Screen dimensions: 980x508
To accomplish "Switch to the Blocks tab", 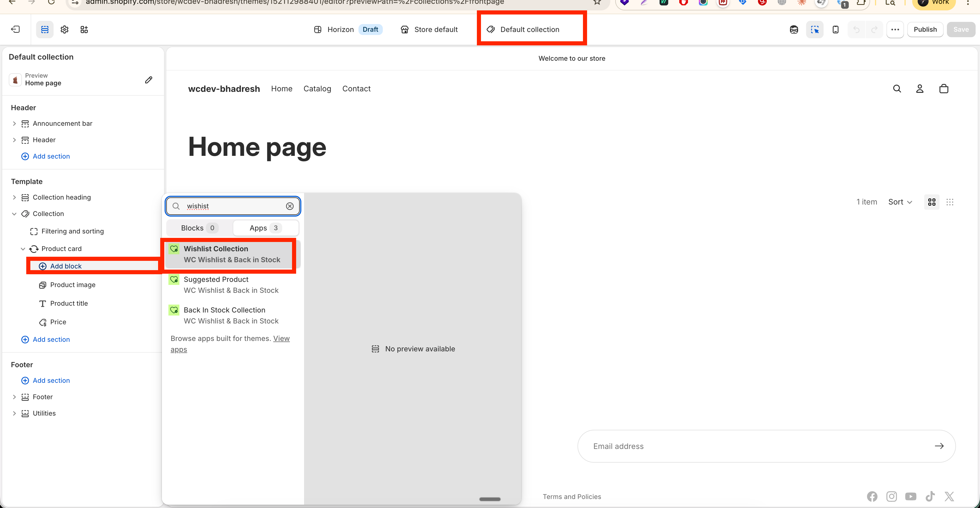I will (x=199, y=227).
